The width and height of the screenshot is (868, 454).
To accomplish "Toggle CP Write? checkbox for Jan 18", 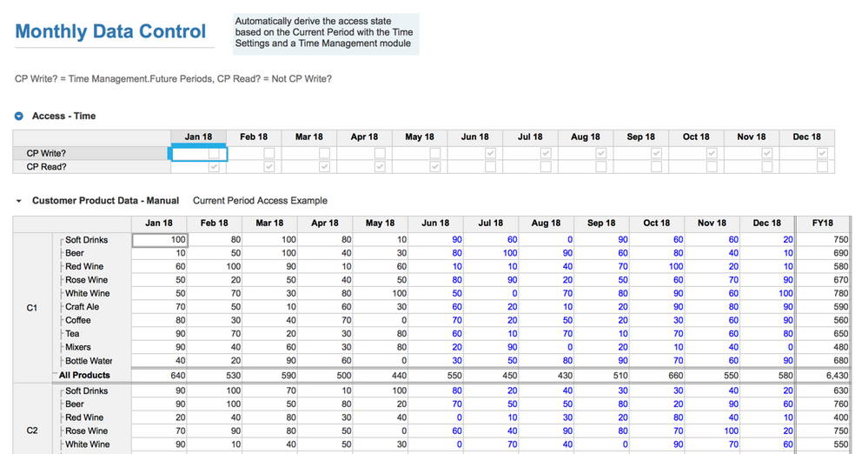I will [x=214, y=153].
